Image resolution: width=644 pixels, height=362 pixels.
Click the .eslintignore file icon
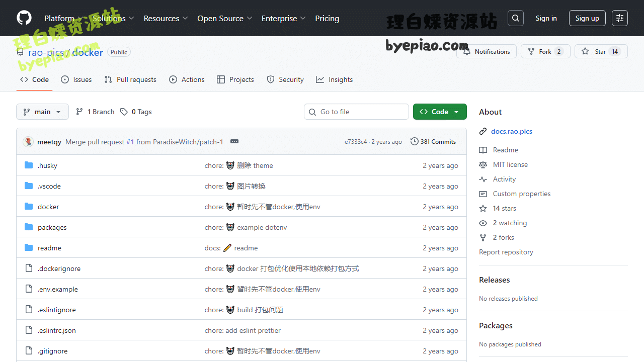(x=29, y=310)
